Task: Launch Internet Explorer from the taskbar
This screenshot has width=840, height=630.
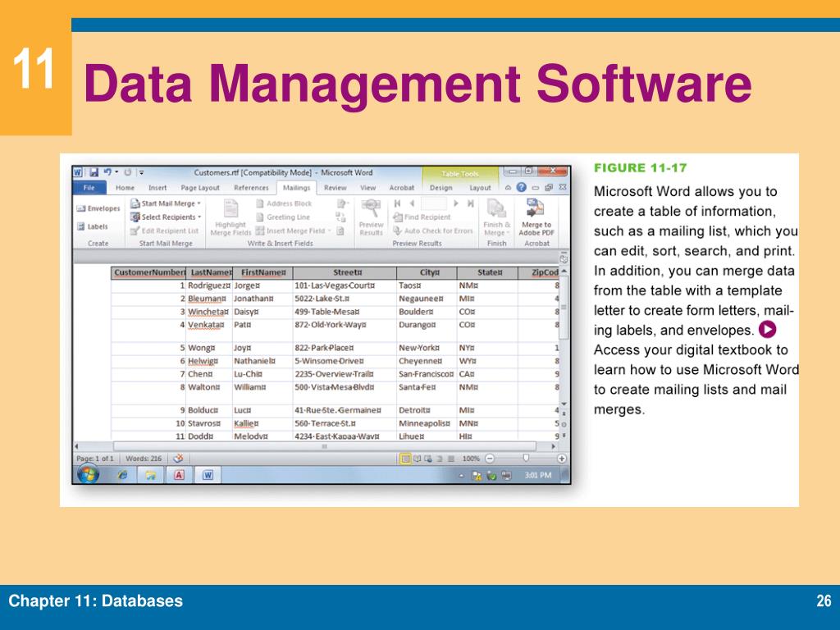Action: click(123, 475)
